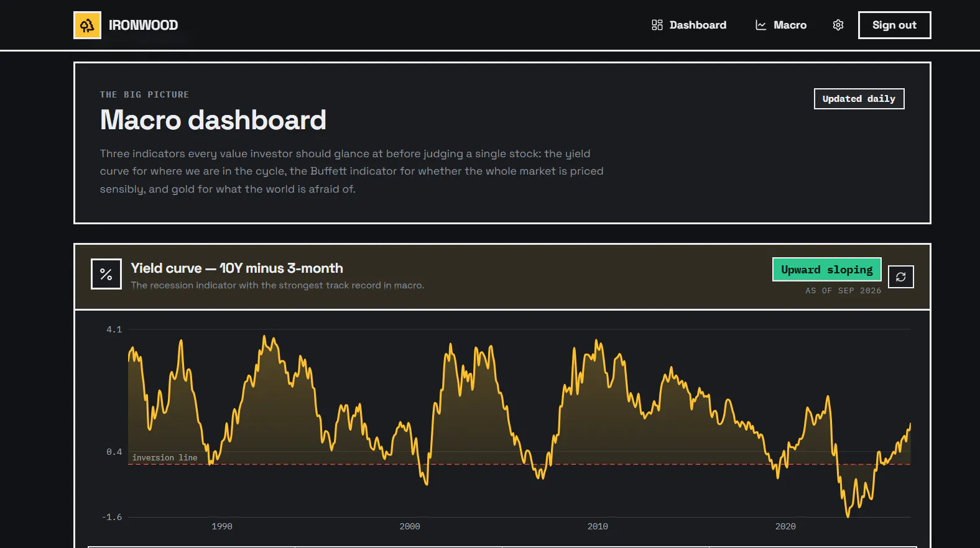Click the Sign out button
This screenshot has width=980, height=548.
point(894,25)
